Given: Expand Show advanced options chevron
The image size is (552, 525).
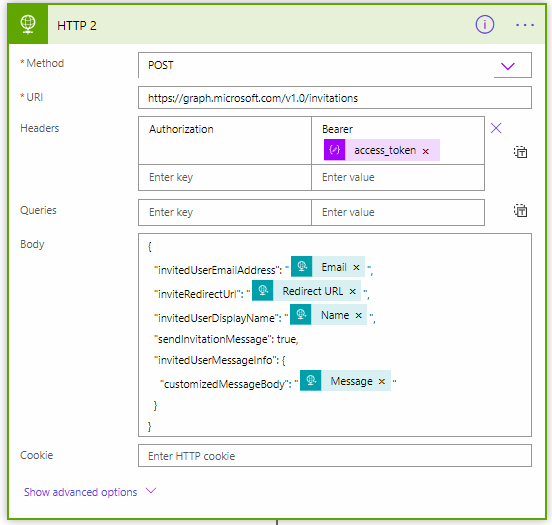Looking at the screenshot, I should pos(151,491).
